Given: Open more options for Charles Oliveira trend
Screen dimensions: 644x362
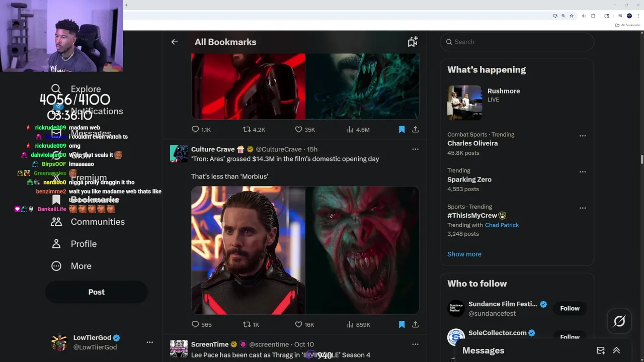Looking at the screenshot, I should [583, 136].
